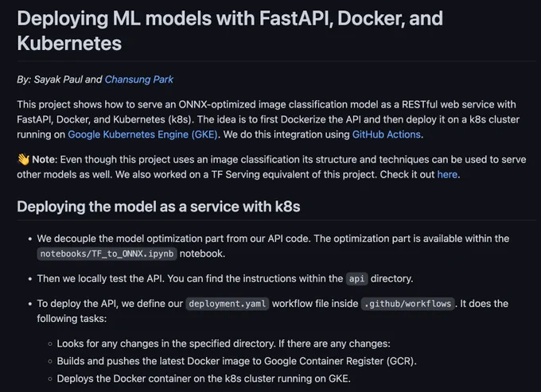Click the 'here' link for TF Serving

[x=447, y=174]
